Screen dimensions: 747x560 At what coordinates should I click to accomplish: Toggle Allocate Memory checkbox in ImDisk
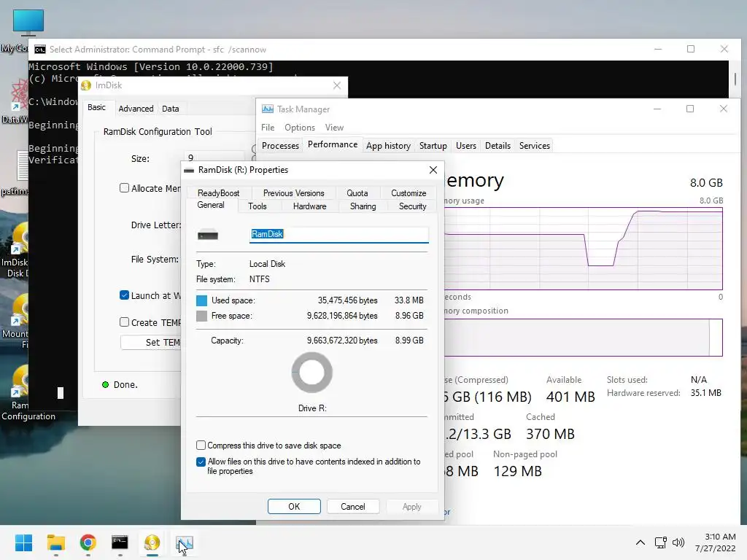point(124,188)
